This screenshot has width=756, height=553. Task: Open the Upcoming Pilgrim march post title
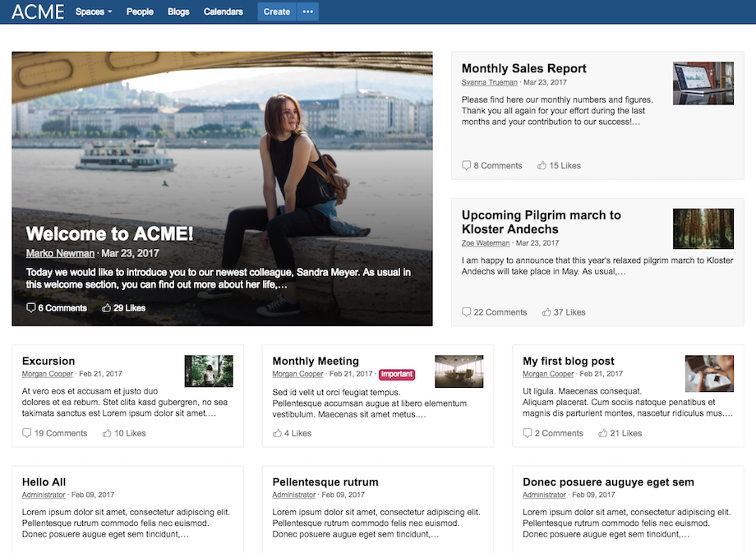pyautogui.click(x=541, y=222)
